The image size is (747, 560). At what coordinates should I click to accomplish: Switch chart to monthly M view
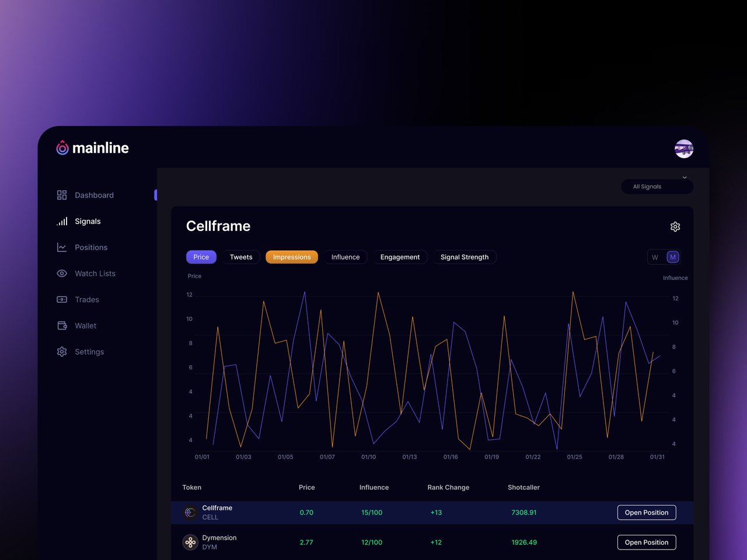tap(673, 257)
